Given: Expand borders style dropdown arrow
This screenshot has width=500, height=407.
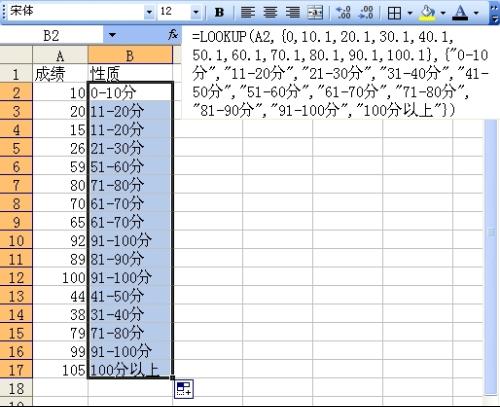Looking at the screenshot, I should pos(410,13).
